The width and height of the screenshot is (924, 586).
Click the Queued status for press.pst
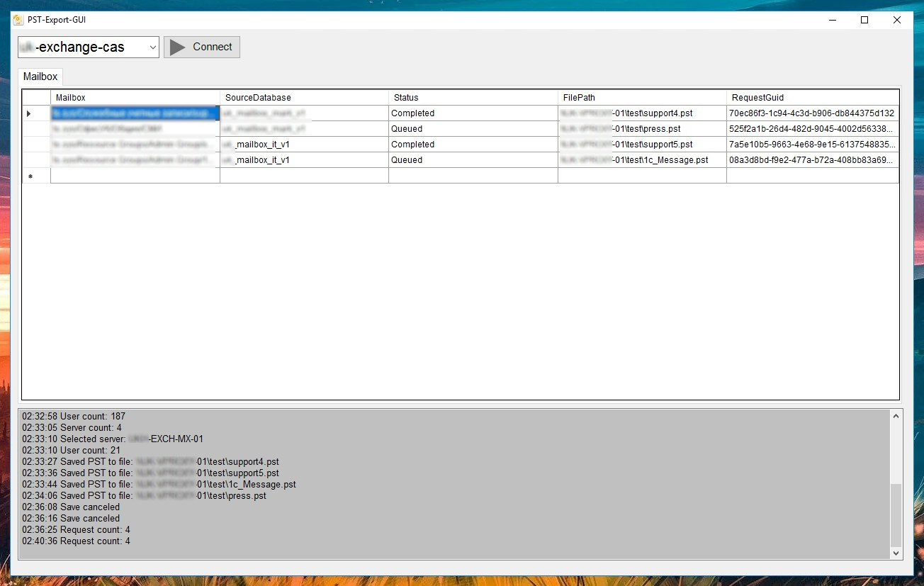[x=473, y=129]
